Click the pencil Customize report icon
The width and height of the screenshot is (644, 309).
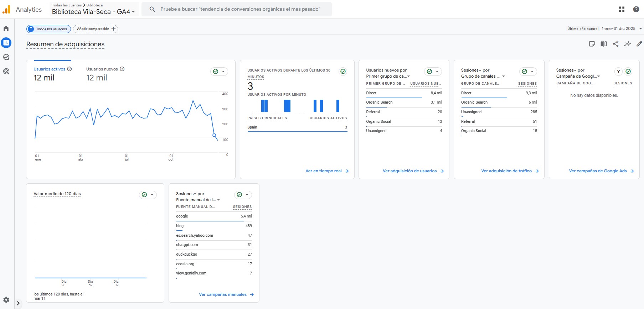pos(639,44)
